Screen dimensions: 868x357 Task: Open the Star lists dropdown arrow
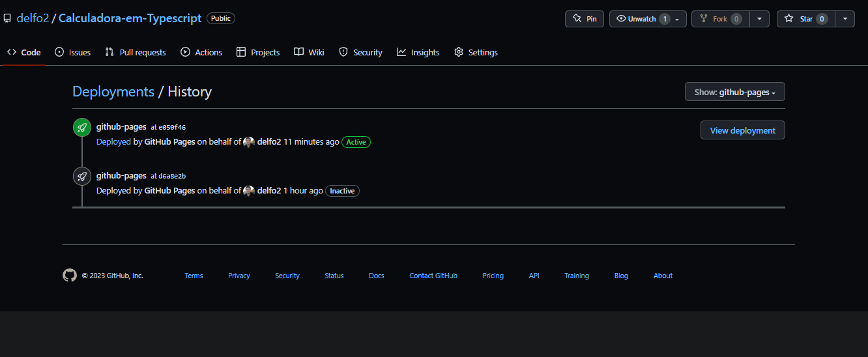coord(845,19)
